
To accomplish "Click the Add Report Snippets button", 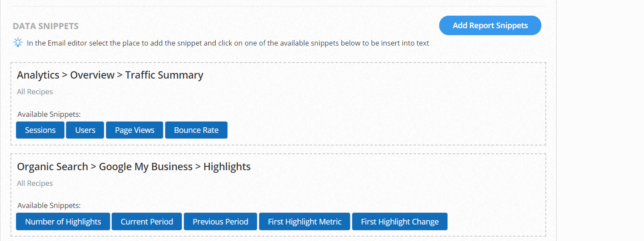I will click(x=490, y=26).
